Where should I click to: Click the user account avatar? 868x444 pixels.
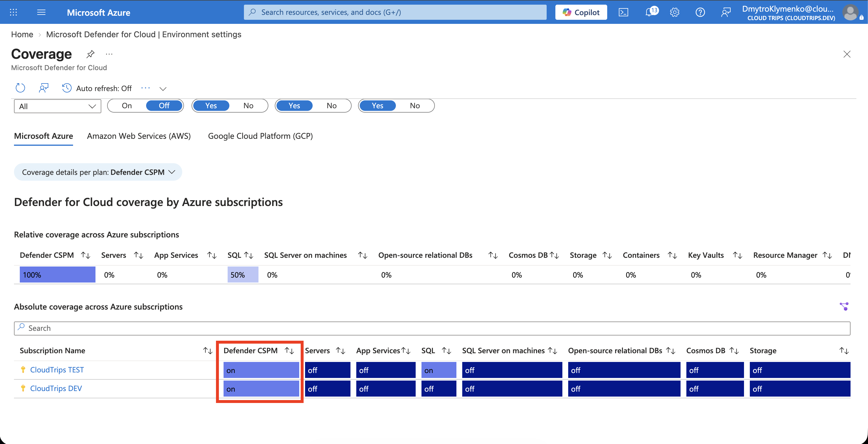[x=851, y=13]
